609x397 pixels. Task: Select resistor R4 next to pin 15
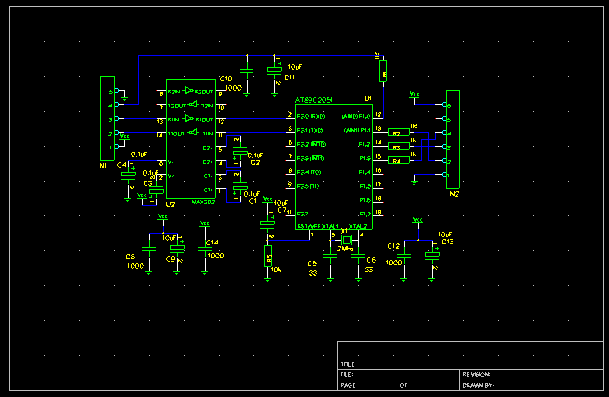pos(399,160)
